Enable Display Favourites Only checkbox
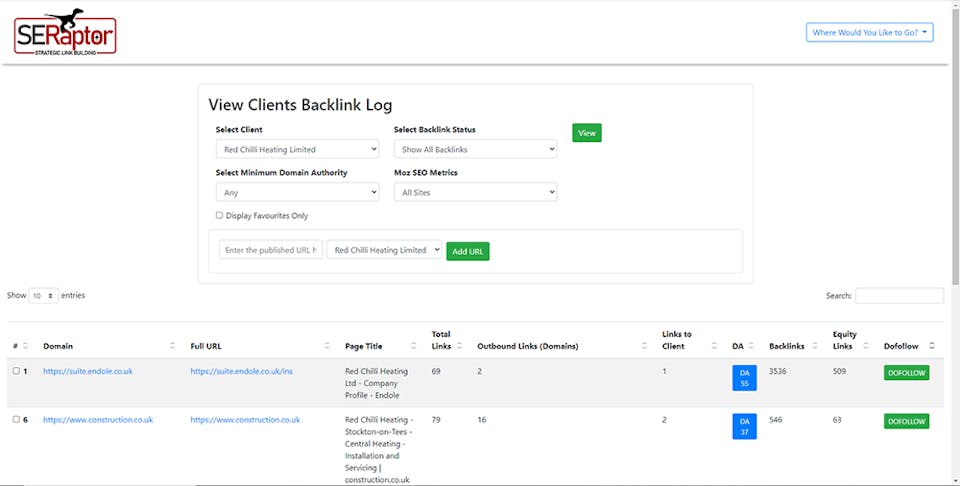The height and width of the screenshot is (486, 960). click(x=219, y=215)
